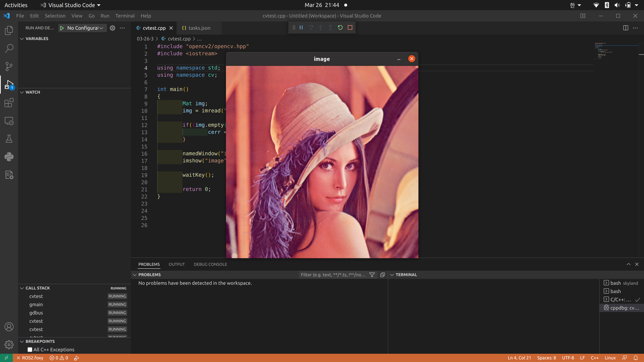Open Run and Debug more actions menu
The width and height of the screenshot is (644, 362).
(122, 28)
